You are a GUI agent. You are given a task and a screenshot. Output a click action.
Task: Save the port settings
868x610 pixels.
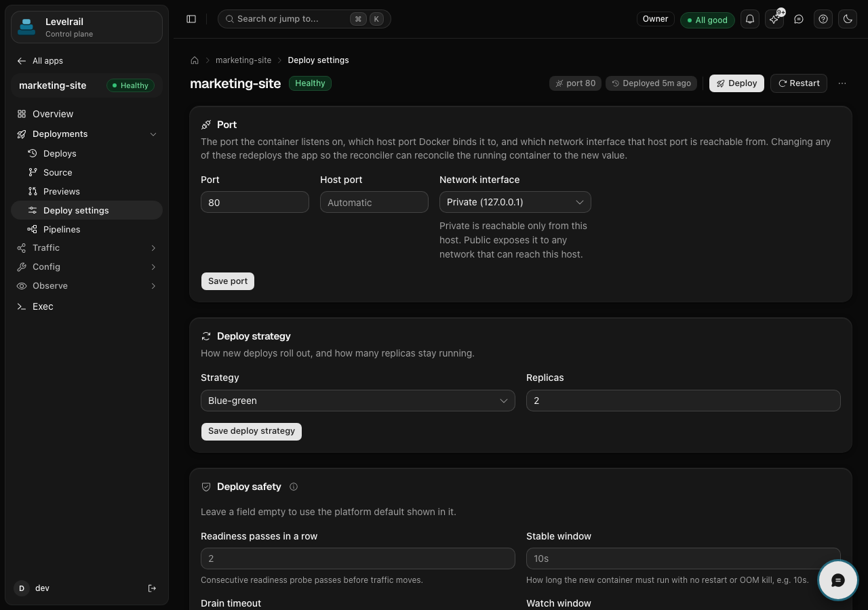click(x=228, y=281)
